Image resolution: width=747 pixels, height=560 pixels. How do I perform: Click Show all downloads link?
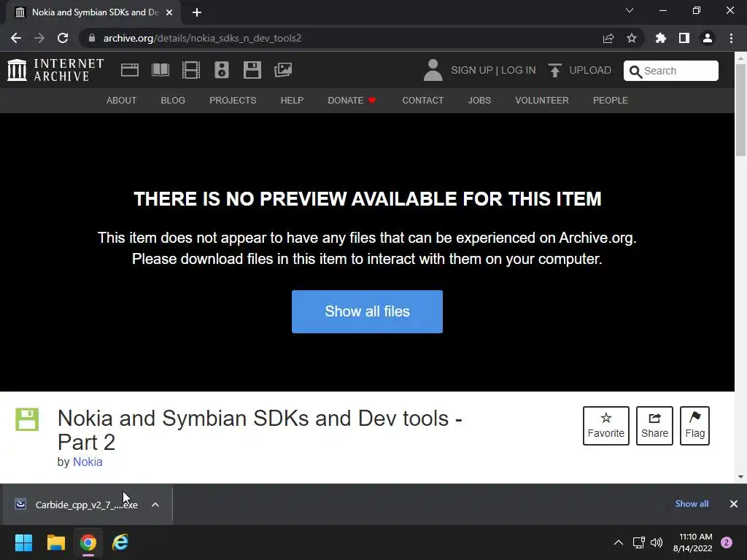pyautogui.click(x=692, y=504)
